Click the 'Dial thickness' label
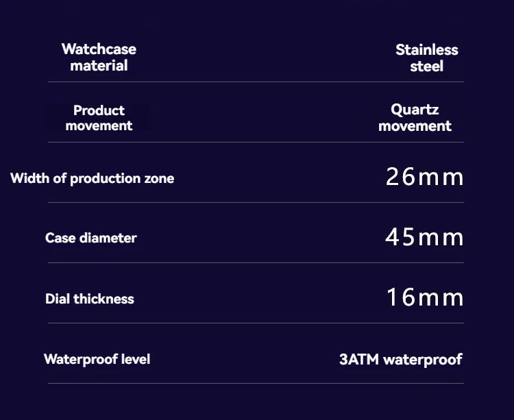The height and width of the screenshot is (420, 514). pos(90,299)
